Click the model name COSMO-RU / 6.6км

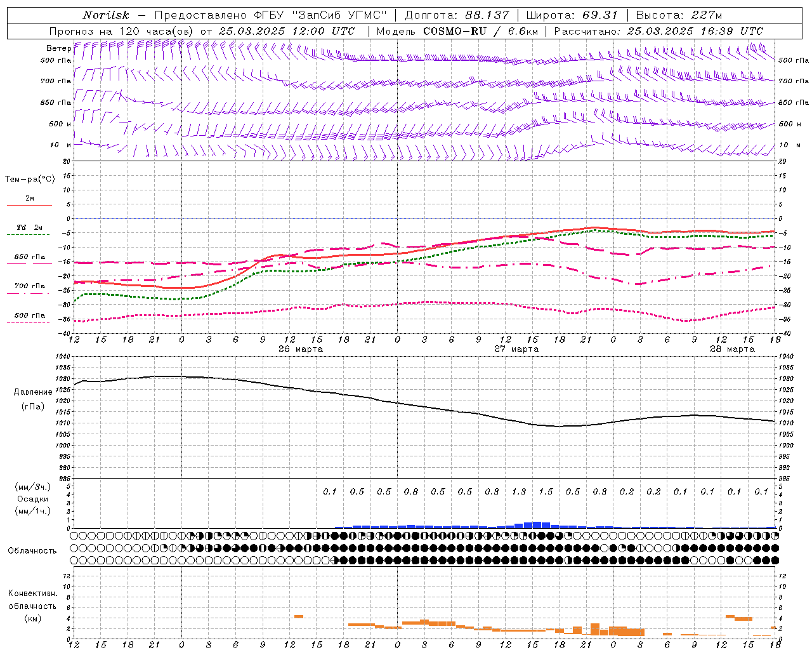(x=480, y=31)
